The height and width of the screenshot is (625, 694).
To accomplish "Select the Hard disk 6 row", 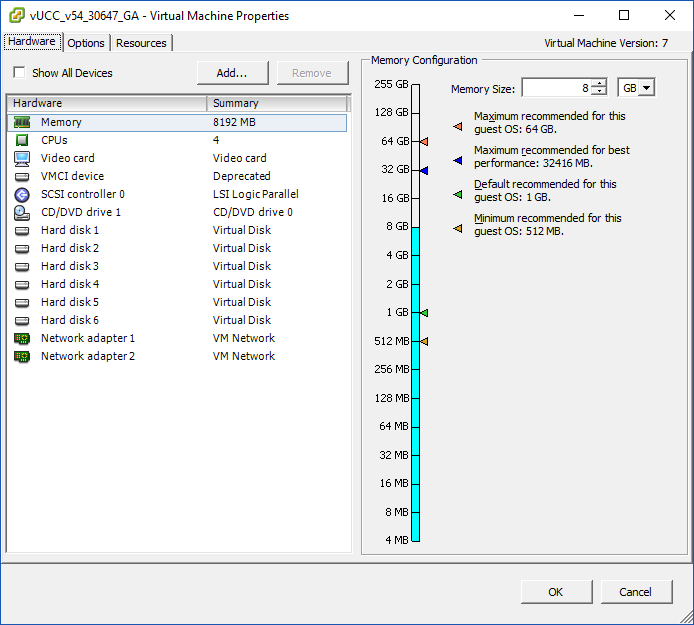I will pos(177,321).
